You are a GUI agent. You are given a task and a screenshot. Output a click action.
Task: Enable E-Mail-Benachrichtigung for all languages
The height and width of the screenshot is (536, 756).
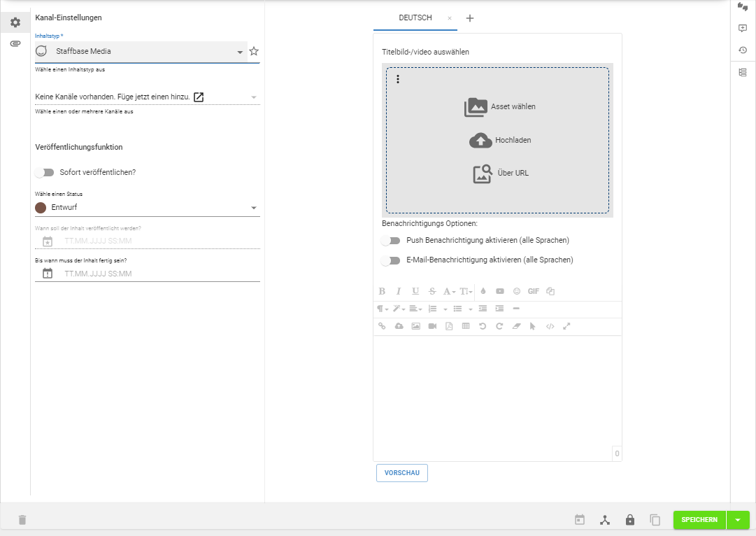click(x=392, y=260)
